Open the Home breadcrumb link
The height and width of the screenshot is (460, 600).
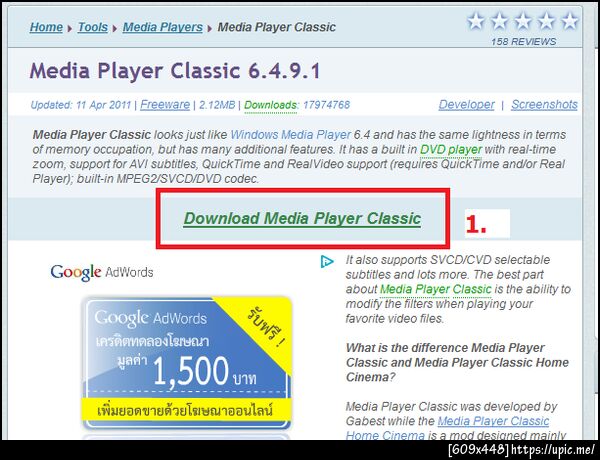pyautogui.click(x=46, y=27)
